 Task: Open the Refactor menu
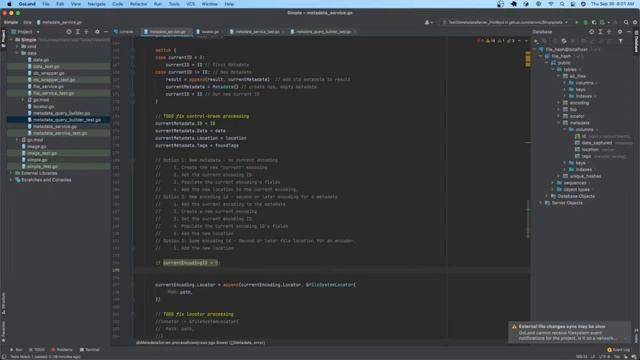pyautogui.click(x=138, y=4)
